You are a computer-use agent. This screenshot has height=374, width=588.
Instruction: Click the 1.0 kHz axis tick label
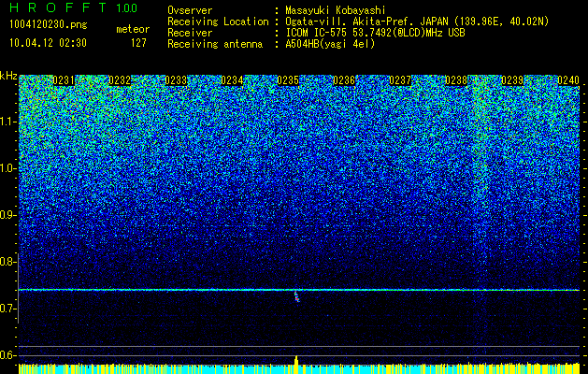tap(7, 169)
